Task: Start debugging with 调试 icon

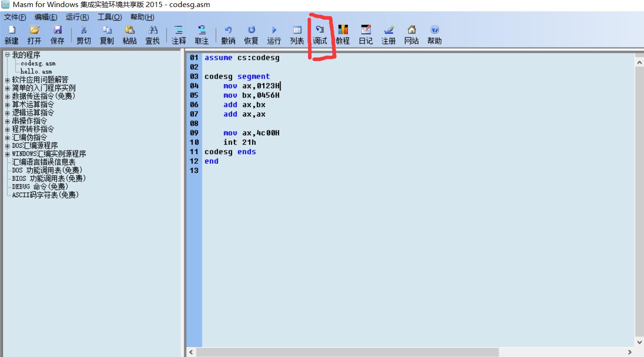Action: pyautogui.click(x=320, y=30)
